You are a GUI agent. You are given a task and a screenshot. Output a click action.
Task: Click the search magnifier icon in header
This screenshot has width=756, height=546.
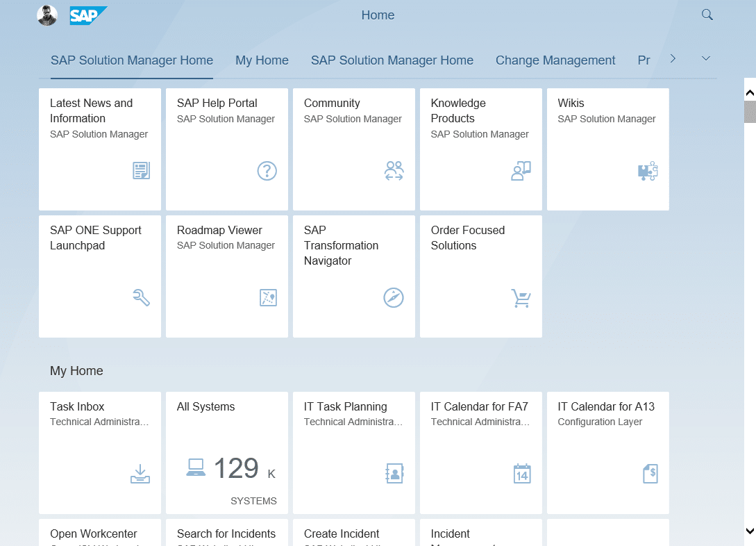[x=707, y=15]
